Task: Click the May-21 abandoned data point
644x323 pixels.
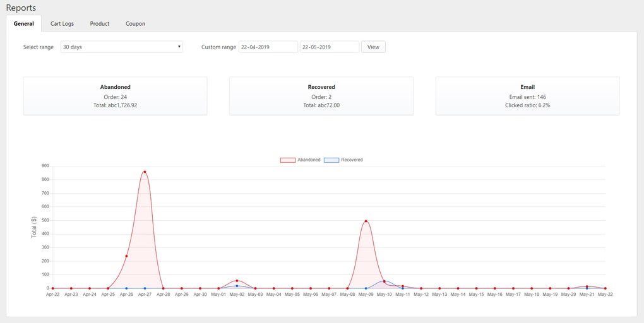Action: pyautogui.click(x=587, y=286)
